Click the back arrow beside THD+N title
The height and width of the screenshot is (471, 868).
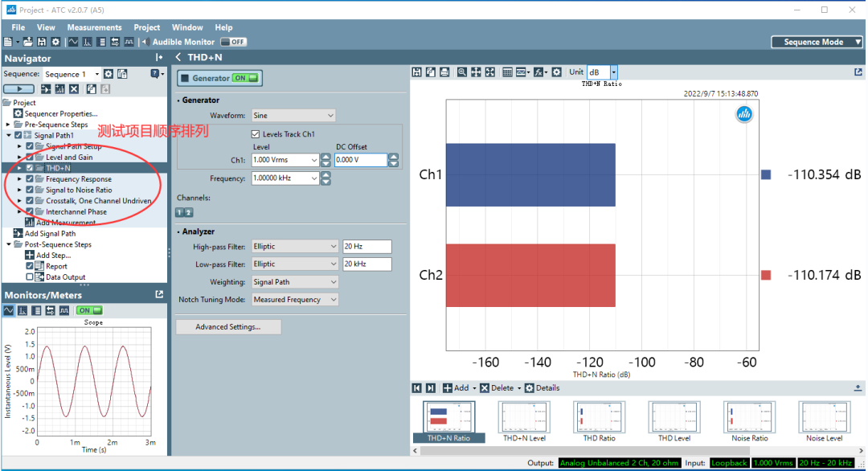(178, 57)
